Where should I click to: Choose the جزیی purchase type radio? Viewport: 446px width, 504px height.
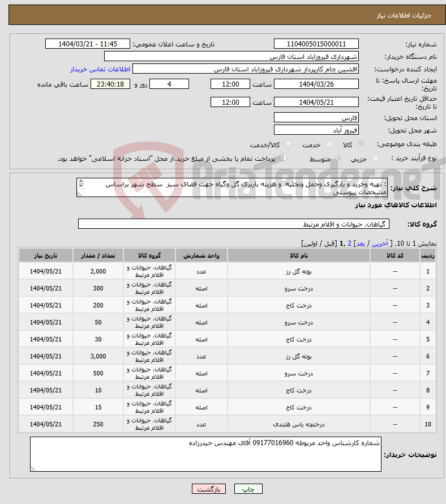[375, 158]
